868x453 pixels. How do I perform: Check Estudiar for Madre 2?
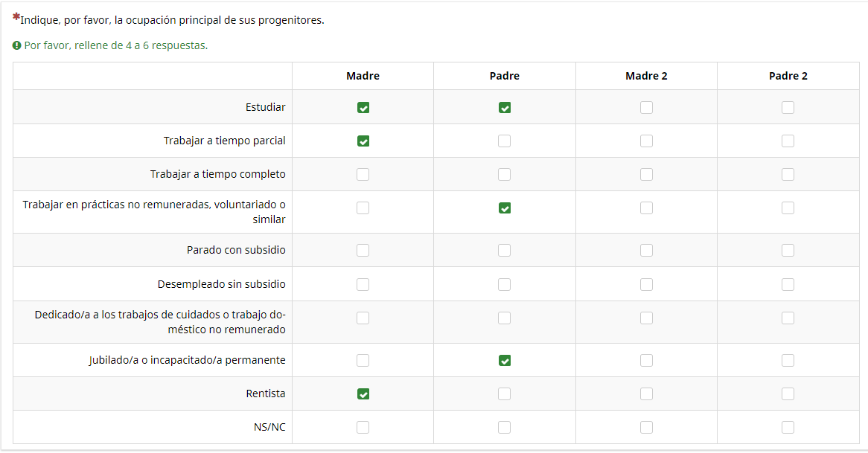tap(646, 108)
